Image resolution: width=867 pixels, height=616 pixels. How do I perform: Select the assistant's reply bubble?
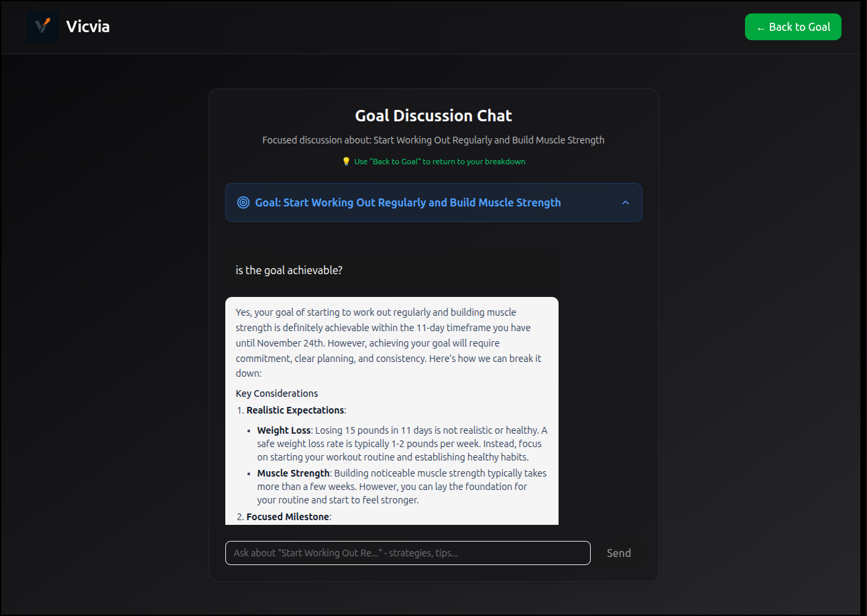pyautogui.click(x=392, y=410)
